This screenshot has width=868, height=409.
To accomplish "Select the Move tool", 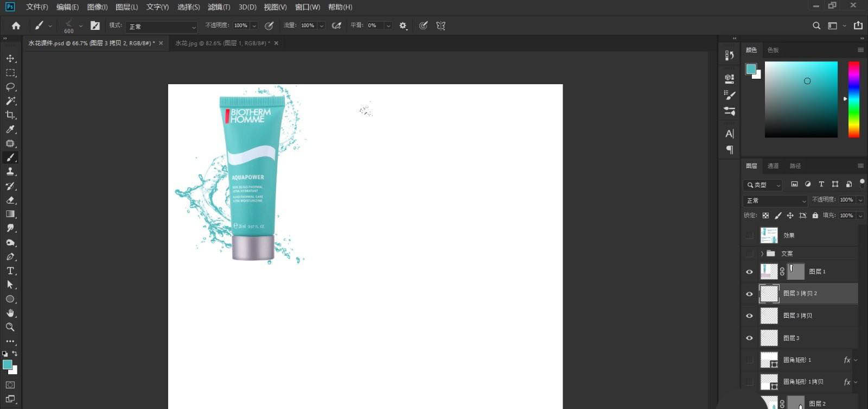I will pos(10,58).
